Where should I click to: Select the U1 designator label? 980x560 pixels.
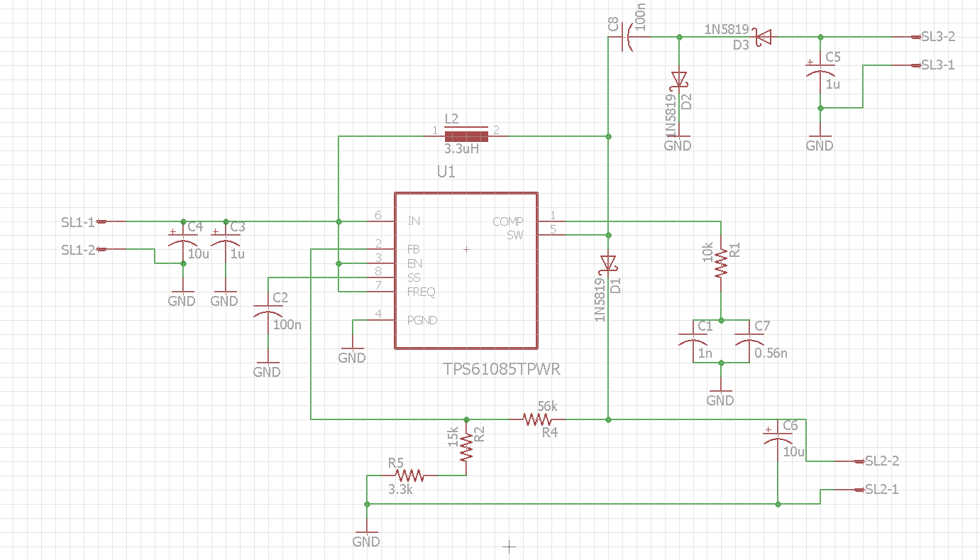click(x=446, y=172)
